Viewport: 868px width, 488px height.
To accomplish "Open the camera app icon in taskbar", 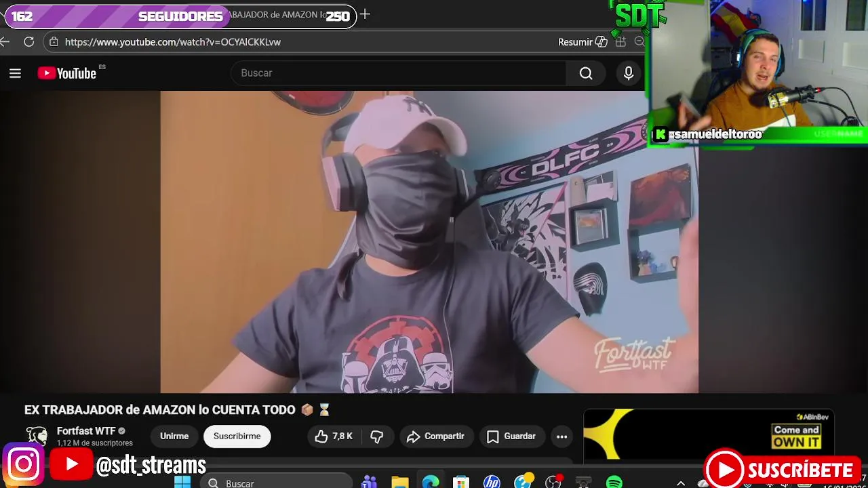I will click(583, 482).
